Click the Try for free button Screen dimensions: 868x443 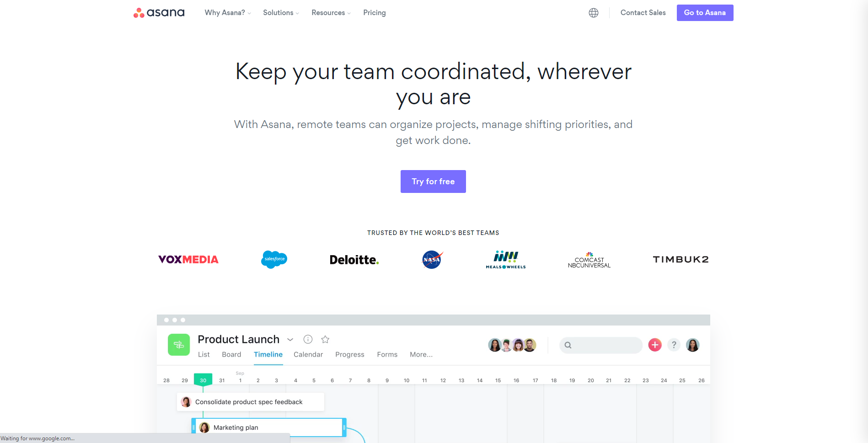(433, 181)
